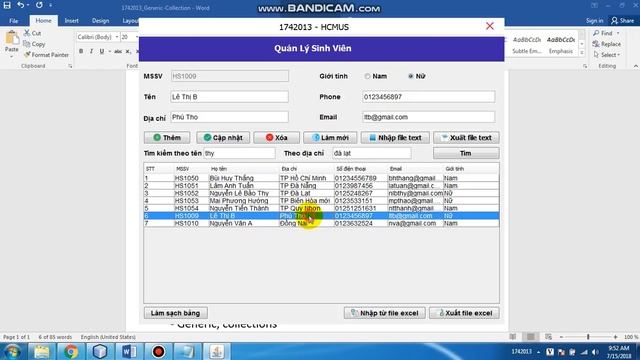Select the Emphasis style in Word
This screenshot has width=640, height=360.
tap(561, 45)
